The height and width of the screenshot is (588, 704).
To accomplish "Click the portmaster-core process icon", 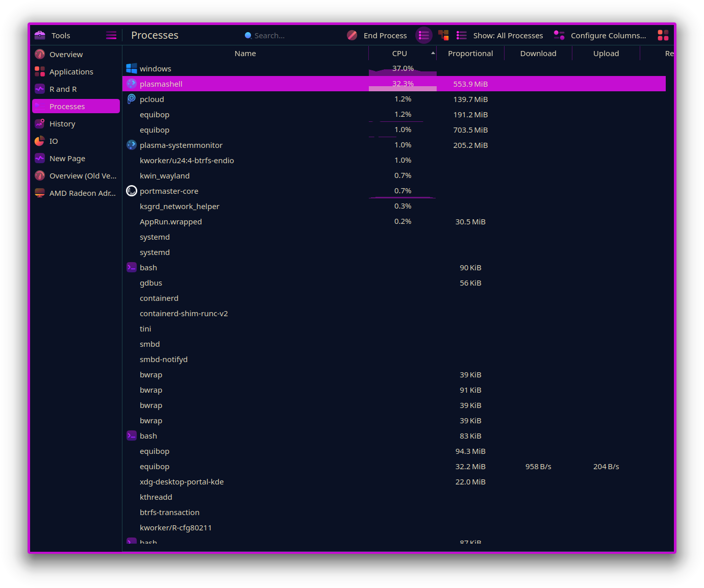I will click(x=132, y=191).
